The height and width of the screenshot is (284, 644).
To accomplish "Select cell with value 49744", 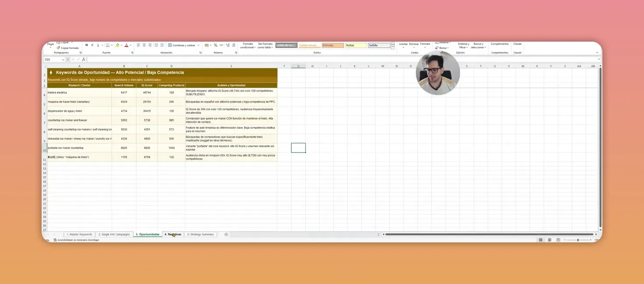I will click(x=147, y=92).
